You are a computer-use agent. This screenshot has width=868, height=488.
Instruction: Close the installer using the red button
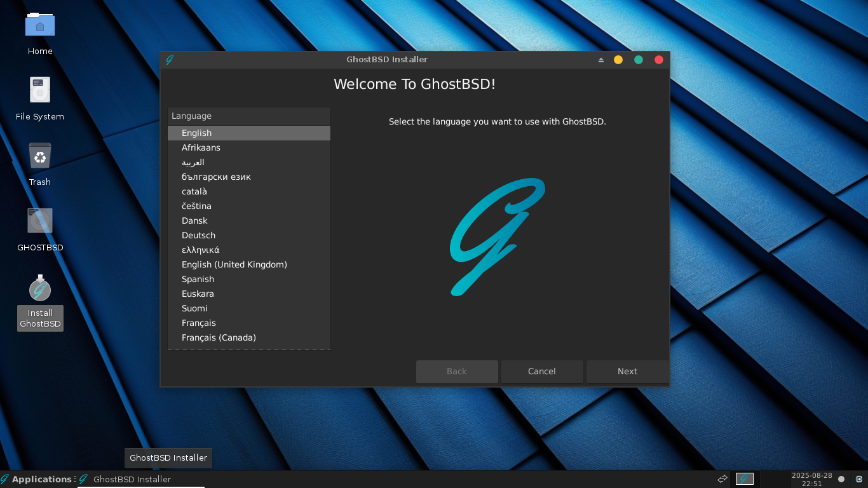659,60
